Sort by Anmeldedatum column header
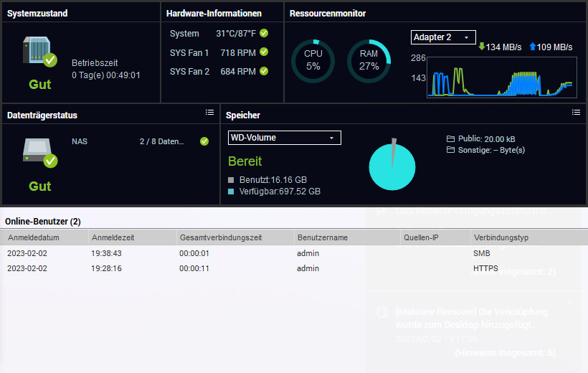Screen dimensions: 588x373 (45, 237)
